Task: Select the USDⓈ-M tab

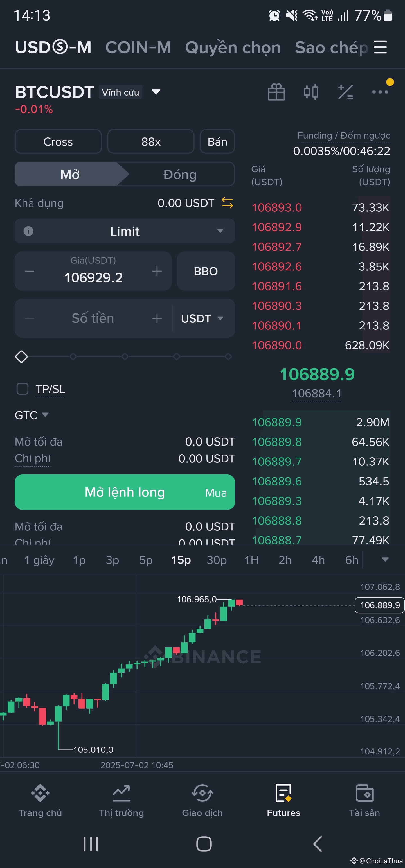Action: (x=53, y=47)
